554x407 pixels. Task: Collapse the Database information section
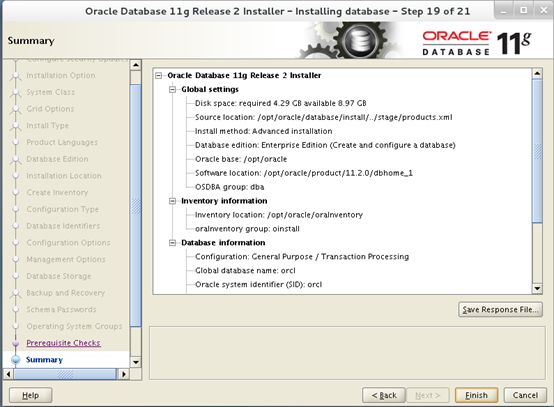point(172,243)
